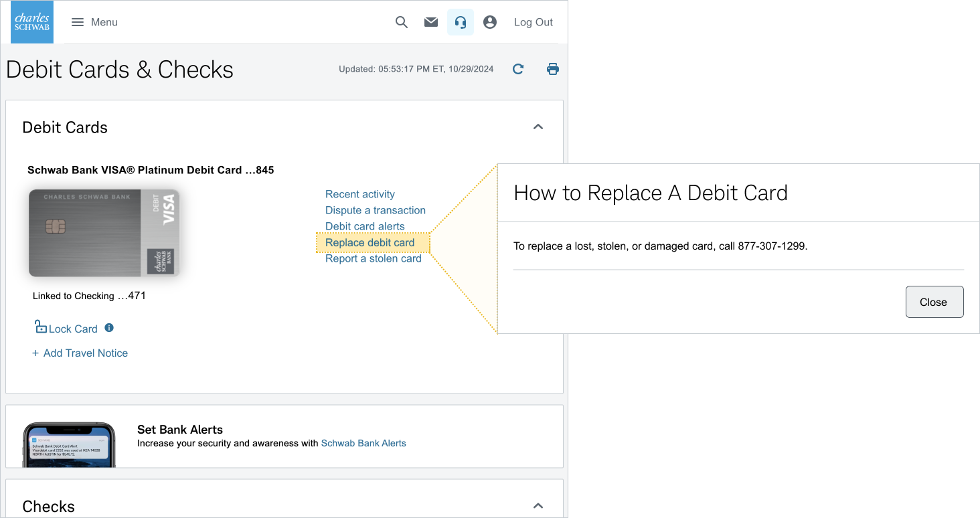Collapse the Debit Cards section

point(538,127)
